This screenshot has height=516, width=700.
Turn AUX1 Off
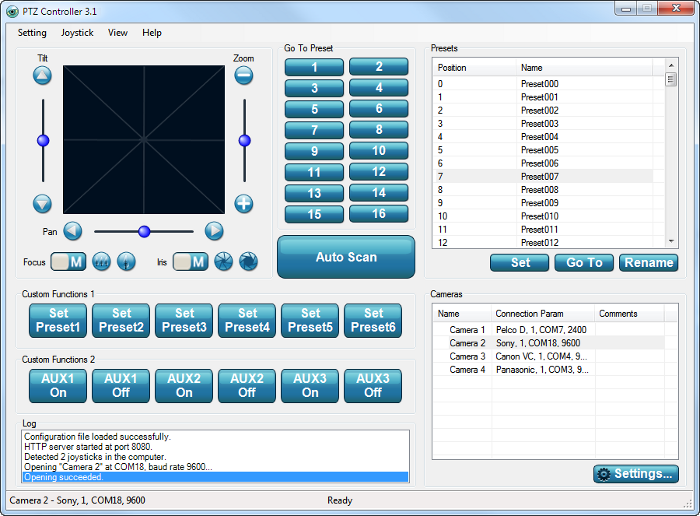coord(121,386)
